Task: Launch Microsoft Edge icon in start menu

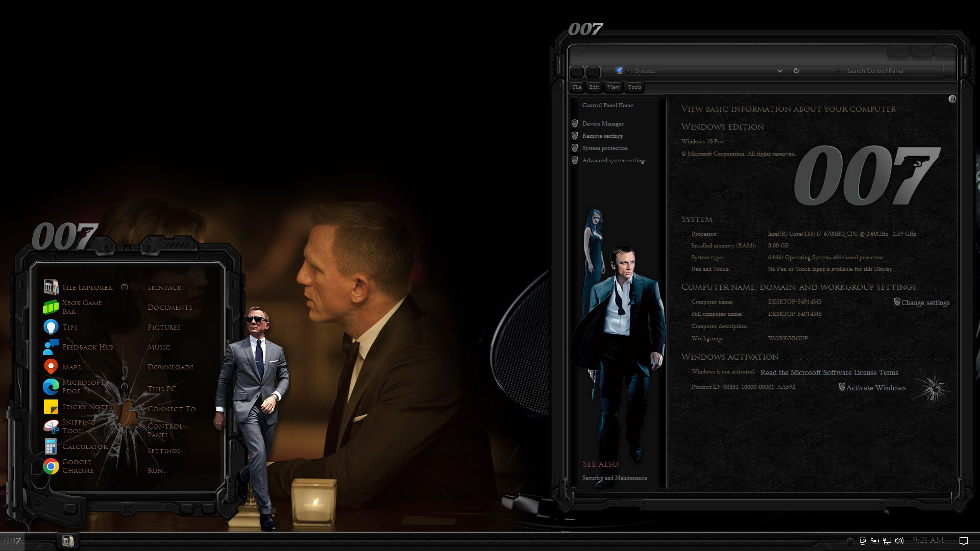Action: (51, 387)
